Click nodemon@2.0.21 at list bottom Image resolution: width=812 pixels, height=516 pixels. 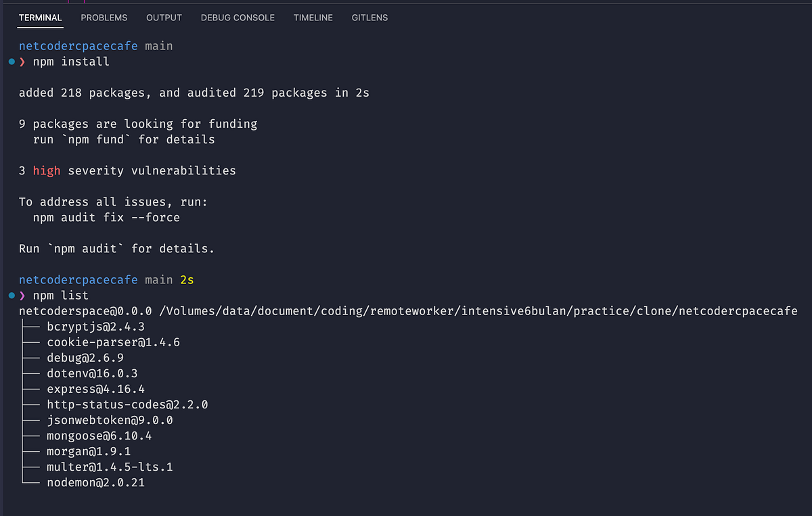[95, 482]
